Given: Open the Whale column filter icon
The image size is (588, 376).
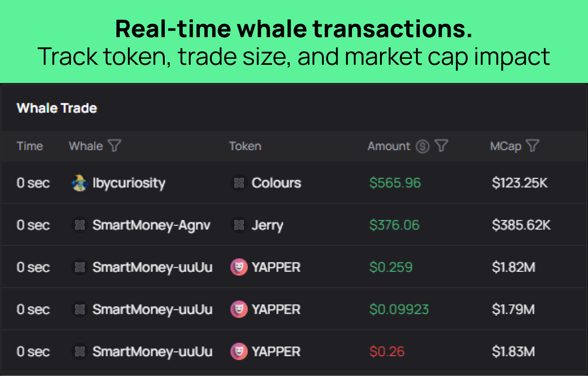Looking at the screenshot, I should (114, 146).
